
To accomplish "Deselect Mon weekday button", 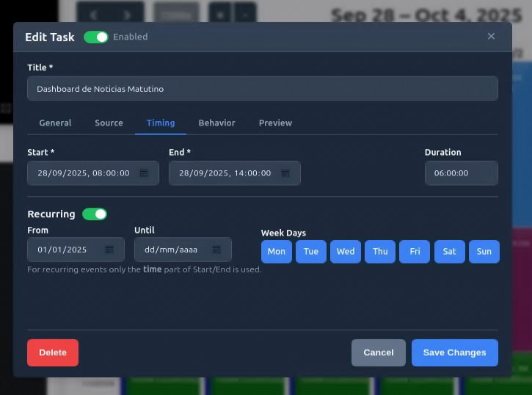I will 277,251.
